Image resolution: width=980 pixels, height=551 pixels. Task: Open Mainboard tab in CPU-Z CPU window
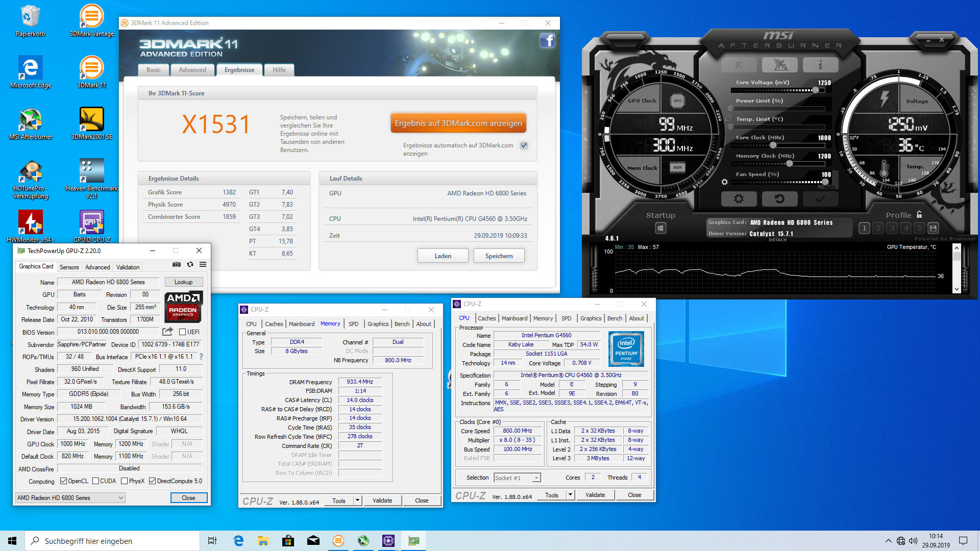[514, 318]
